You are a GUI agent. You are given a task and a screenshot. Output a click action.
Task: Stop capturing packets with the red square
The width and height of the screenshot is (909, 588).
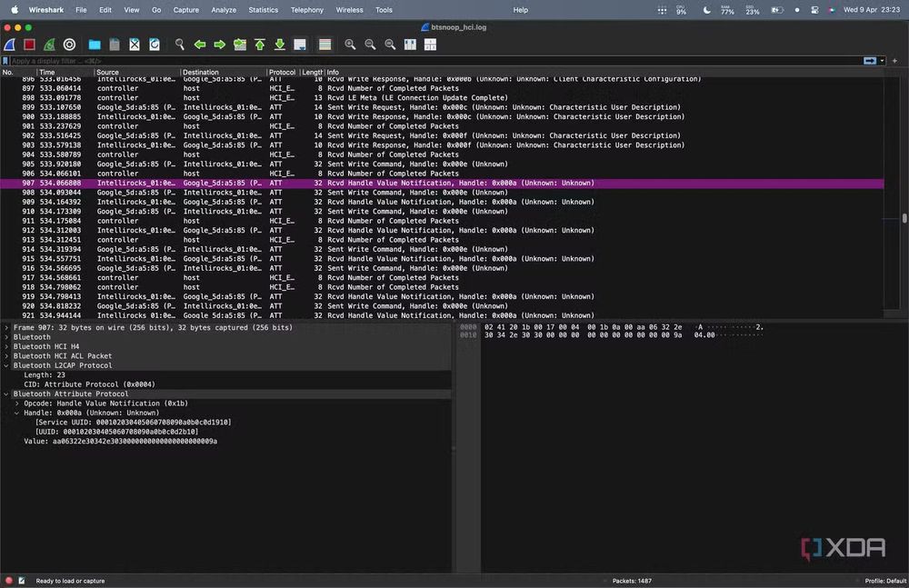pos(30,45)
